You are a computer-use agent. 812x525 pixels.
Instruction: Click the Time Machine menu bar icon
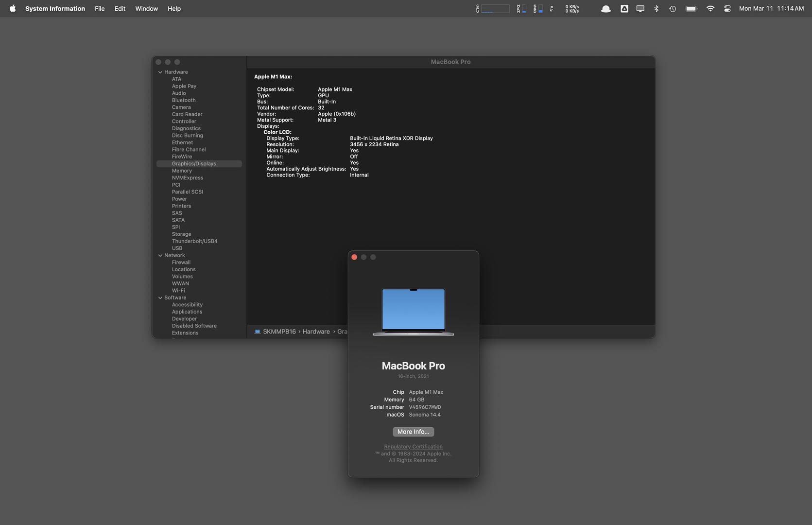click(673, 8)
